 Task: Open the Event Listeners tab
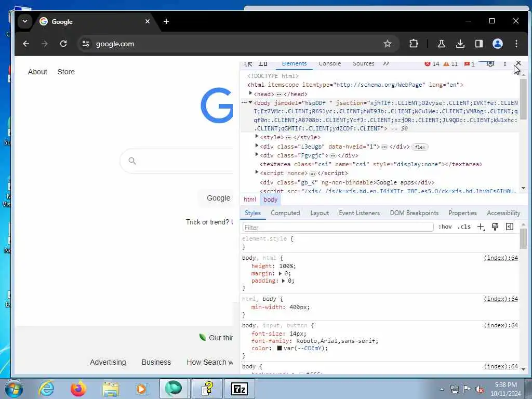[360, 213]
